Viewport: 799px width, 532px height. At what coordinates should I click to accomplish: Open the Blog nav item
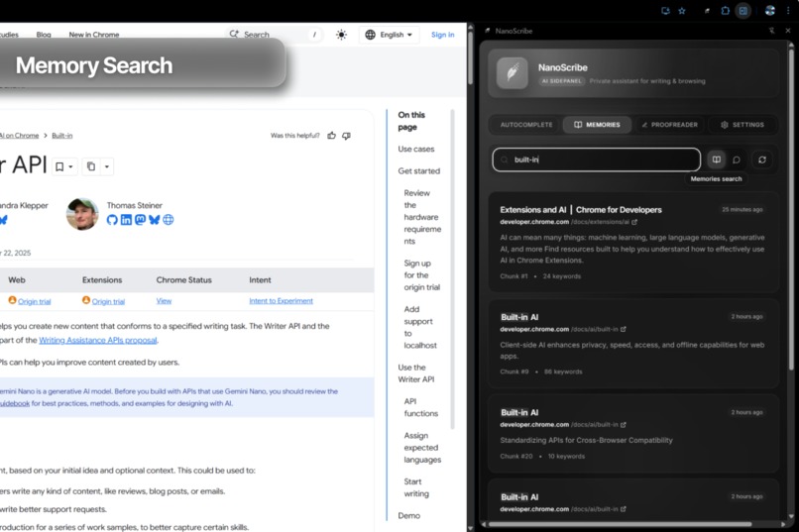(44, 35)
